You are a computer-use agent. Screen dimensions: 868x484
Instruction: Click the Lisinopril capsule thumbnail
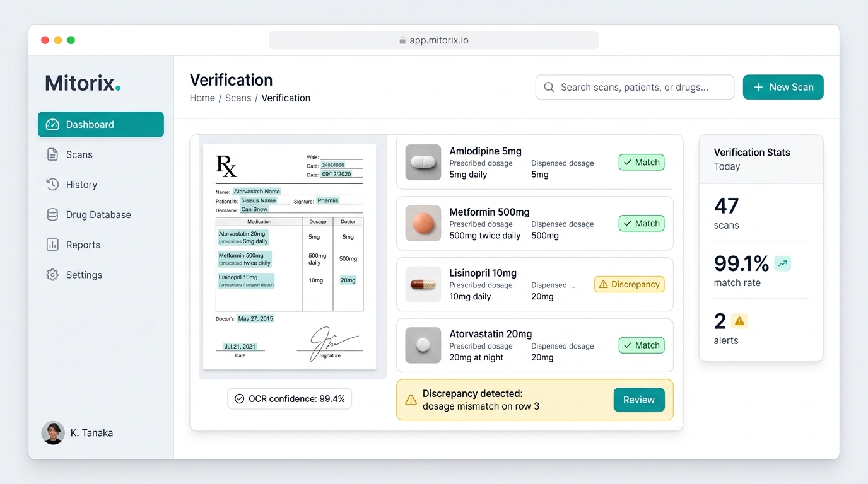pos(423,285)
